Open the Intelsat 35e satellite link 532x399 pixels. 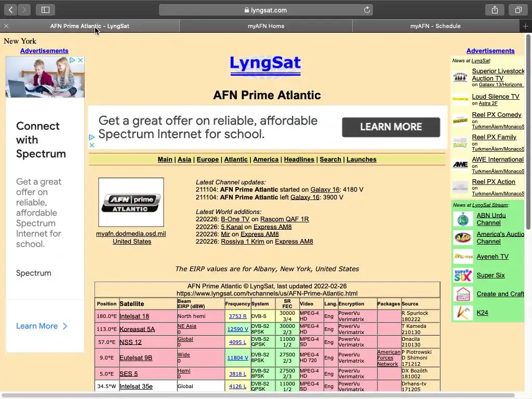136,386
